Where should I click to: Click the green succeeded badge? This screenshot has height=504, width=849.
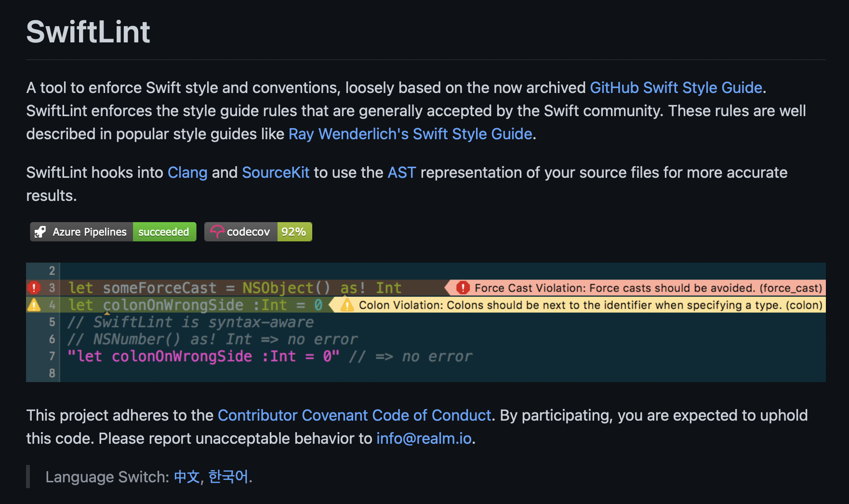[164, 232]
